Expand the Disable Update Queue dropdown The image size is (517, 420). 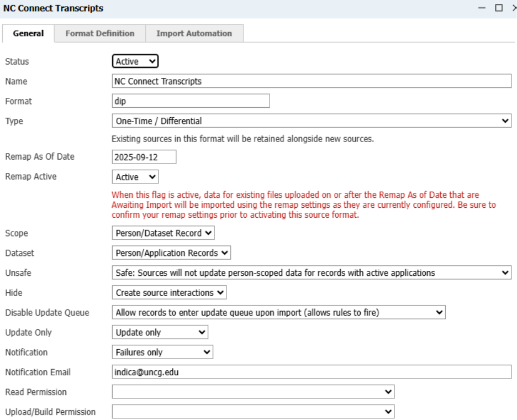278,312
